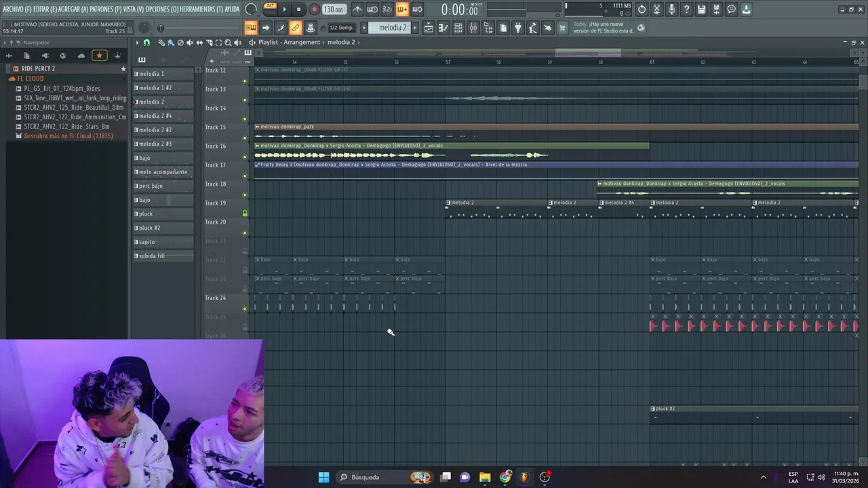Mute Track 16 green dot
Image resolution: width=868 pixels, height=488 pixels.
tap(245, 157)
